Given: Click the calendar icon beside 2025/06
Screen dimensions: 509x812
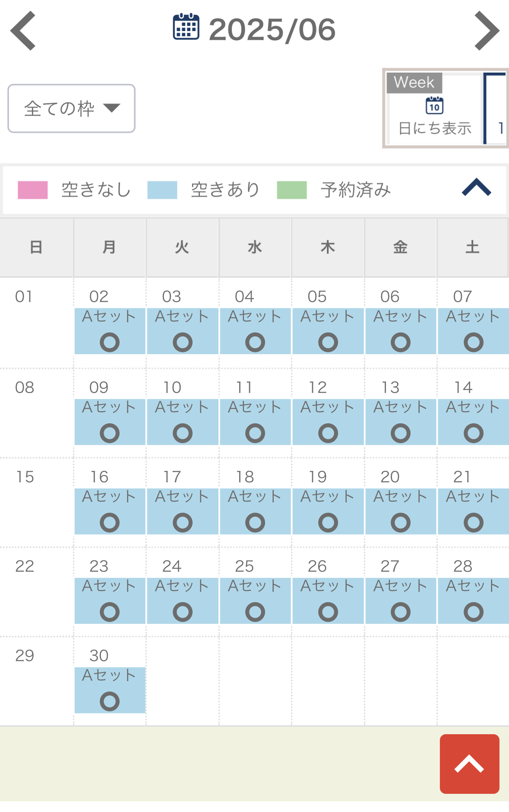Looking at the screenshot, I should click(186, 27).
